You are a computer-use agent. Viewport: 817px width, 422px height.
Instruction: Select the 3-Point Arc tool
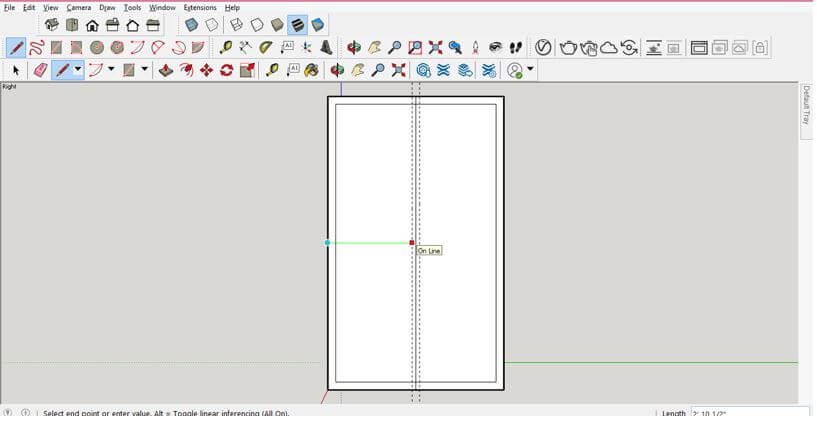click(x=178, y=48)
